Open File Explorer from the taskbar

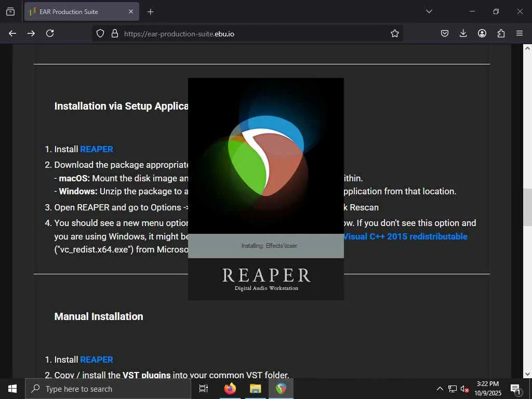[256, 389]
